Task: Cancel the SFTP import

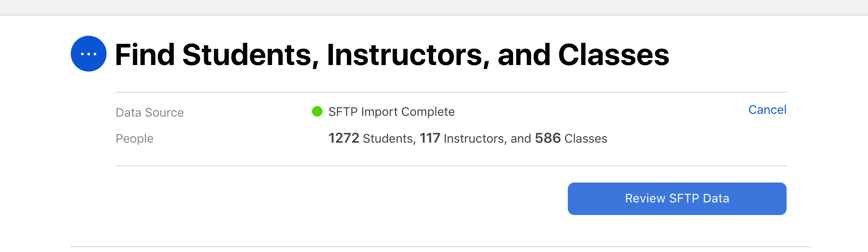Action: coord(767,110)
